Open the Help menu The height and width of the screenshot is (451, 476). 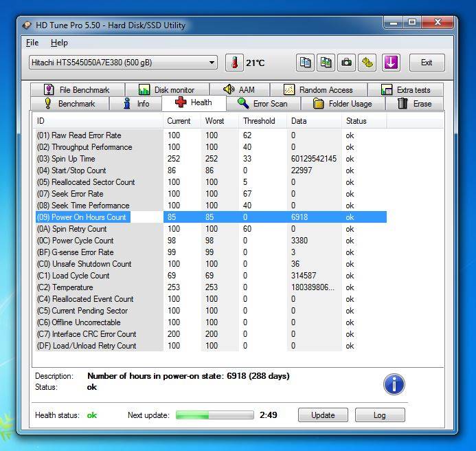(59, 43)
